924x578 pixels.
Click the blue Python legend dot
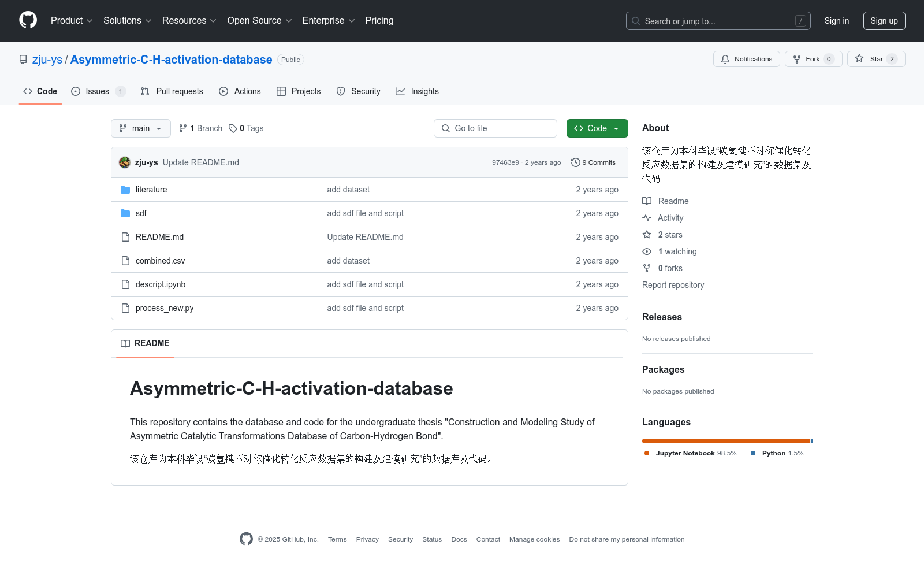pos(753,453)
